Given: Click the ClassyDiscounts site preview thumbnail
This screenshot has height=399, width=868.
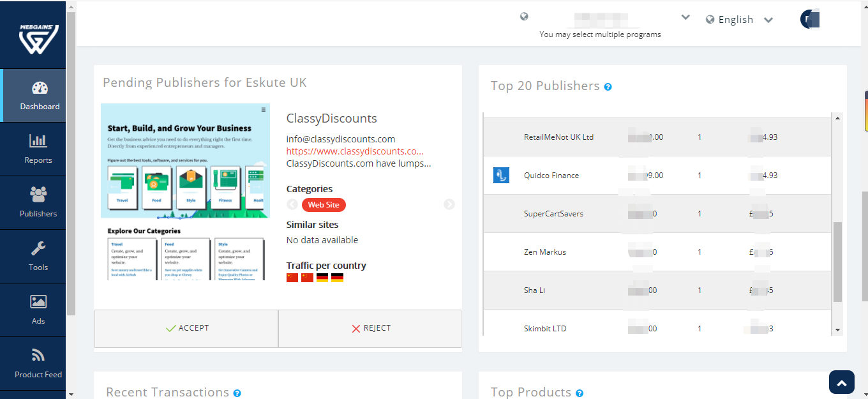Looking at the screenshot, I should [185, 192].
